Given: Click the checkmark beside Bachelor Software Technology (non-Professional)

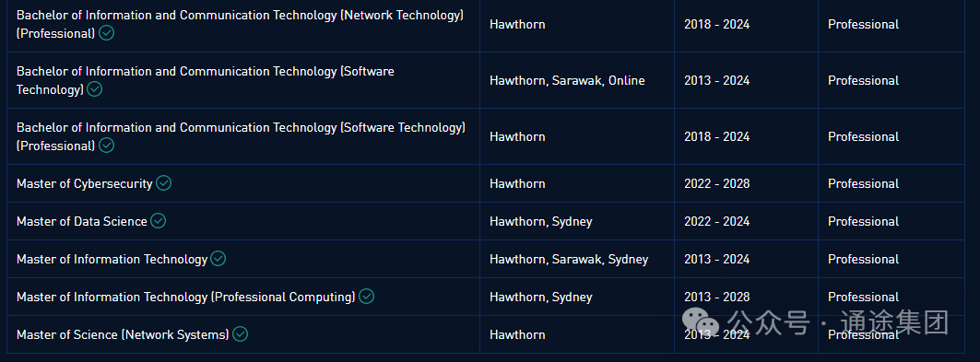Looking at the screenshot, I should 94,89.
